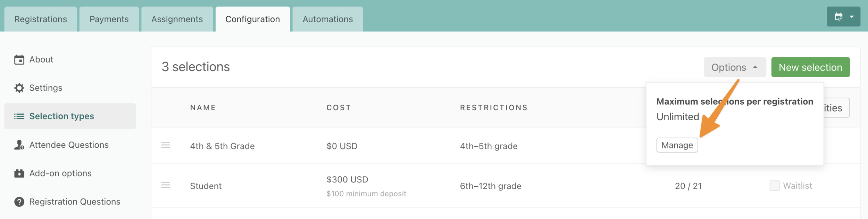Open the Automations tab
This screenshot has height=219, width=868.
click(x=327, y=19)
